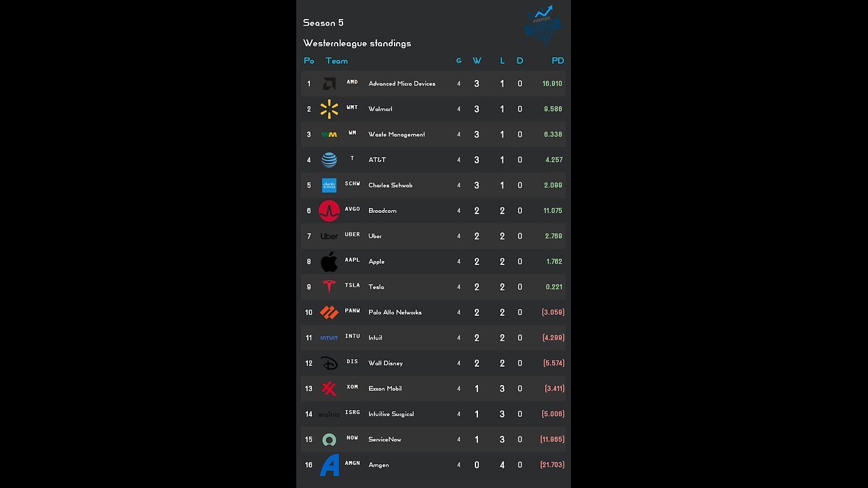Click the Team column header
868x488 pixels.
pyautogui.click(x=336, y=61)
